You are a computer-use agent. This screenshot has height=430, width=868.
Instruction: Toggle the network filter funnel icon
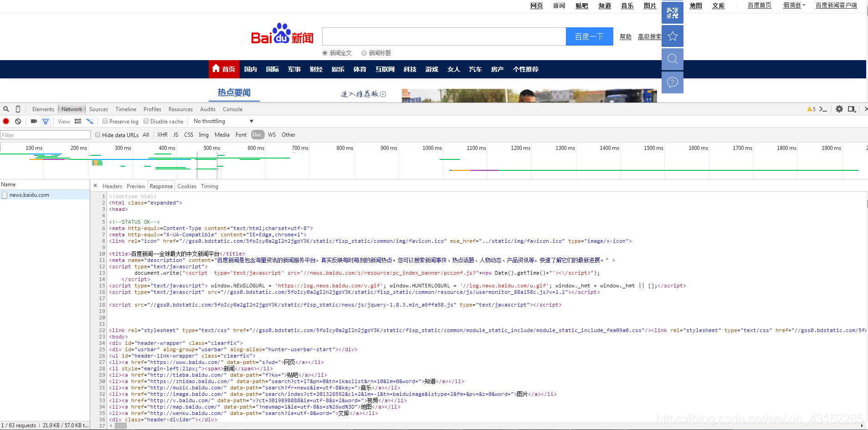coord(46,121)
